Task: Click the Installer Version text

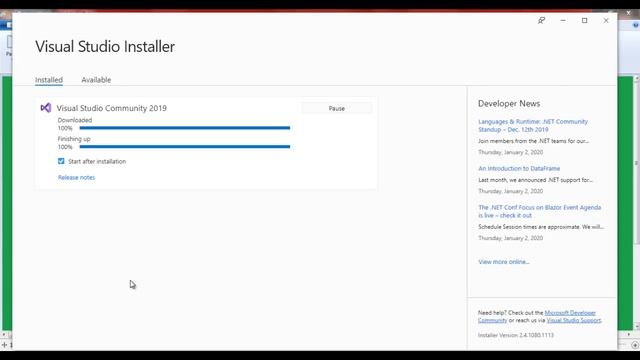Action: (516, 335)
